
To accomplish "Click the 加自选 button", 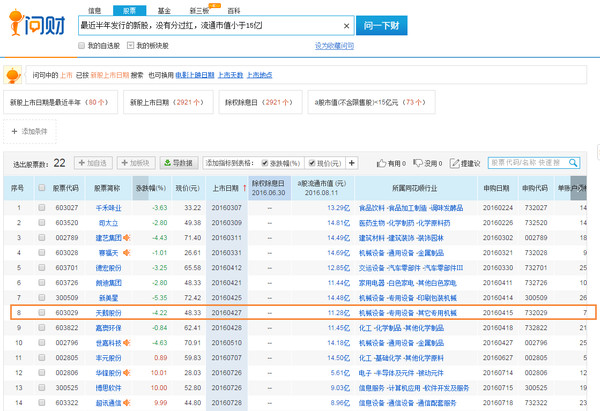I will point(93,163).
